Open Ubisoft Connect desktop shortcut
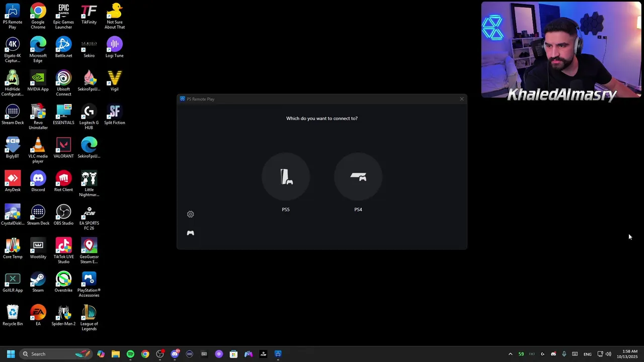 (63, 83)
